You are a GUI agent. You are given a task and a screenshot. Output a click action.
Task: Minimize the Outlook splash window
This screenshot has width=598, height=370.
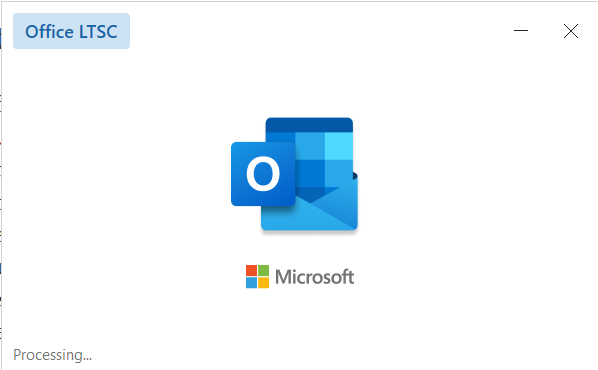point(521,31)
